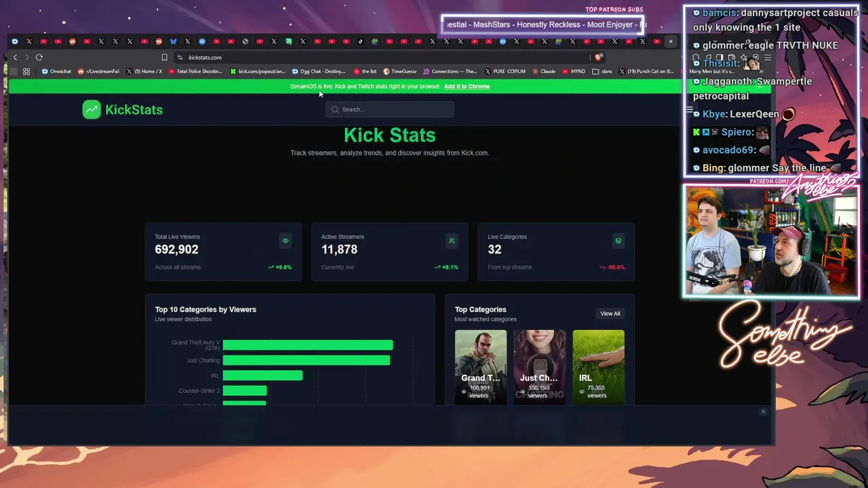Close the active browser tab
Viewport: 868px width, 488px height.
pos(671,41)
